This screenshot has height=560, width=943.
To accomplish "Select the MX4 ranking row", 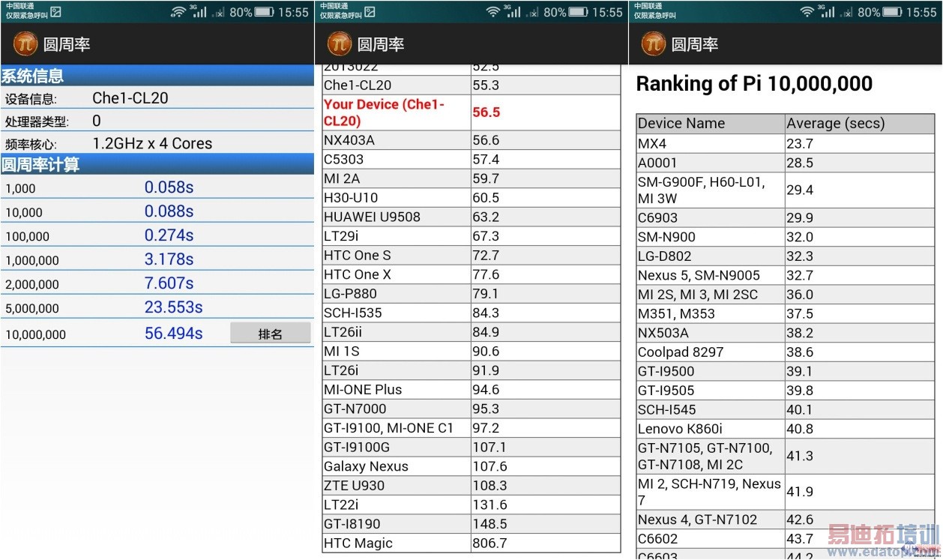I will point(786,143).
